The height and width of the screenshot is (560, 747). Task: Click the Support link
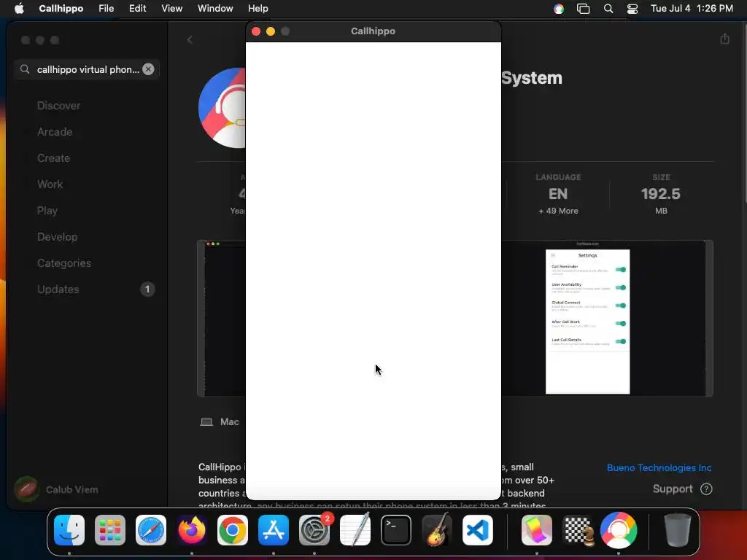[x=682, y=489]
